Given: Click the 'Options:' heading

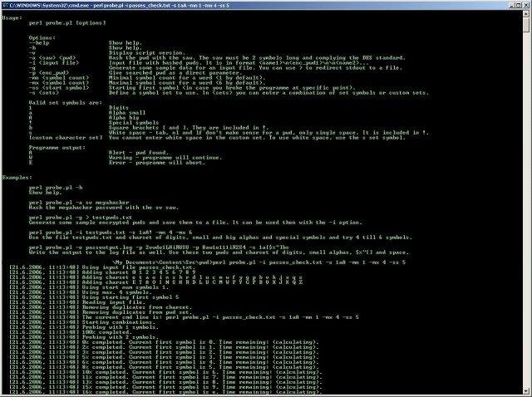Looking at the screenshot, I should 42,38.
